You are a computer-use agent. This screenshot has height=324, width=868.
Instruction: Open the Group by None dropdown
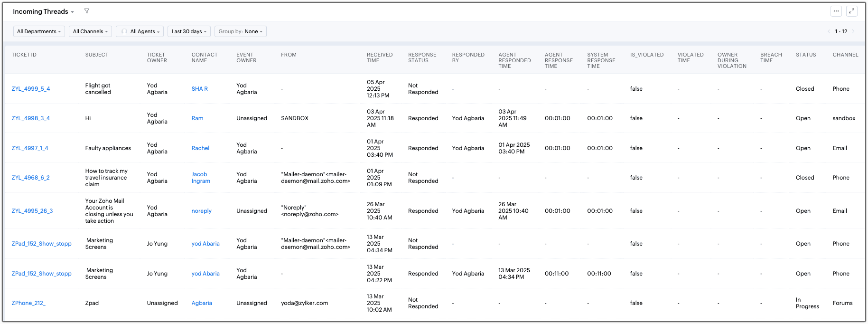click(240, 32)
